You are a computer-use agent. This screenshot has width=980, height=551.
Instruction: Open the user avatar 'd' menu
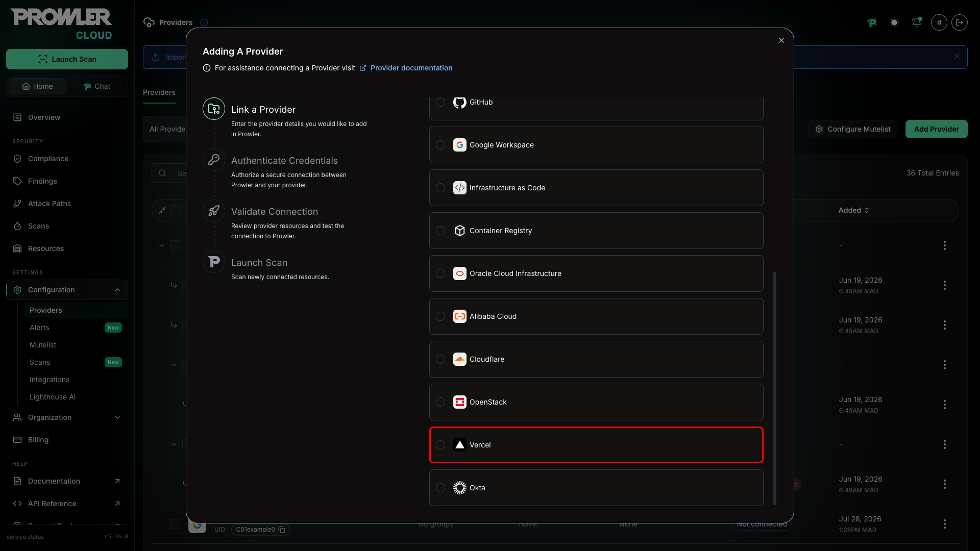pos(939,22)
